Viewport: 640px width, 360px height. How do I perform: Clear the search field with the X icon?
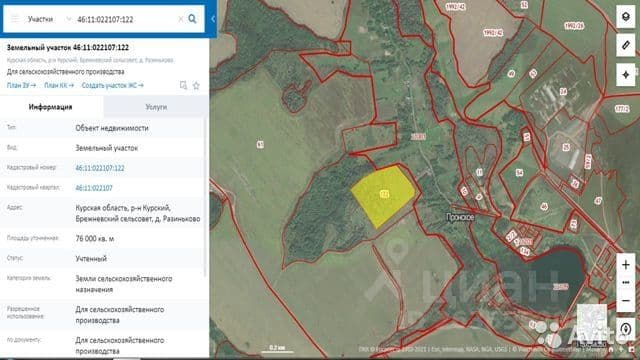(180, 19)
